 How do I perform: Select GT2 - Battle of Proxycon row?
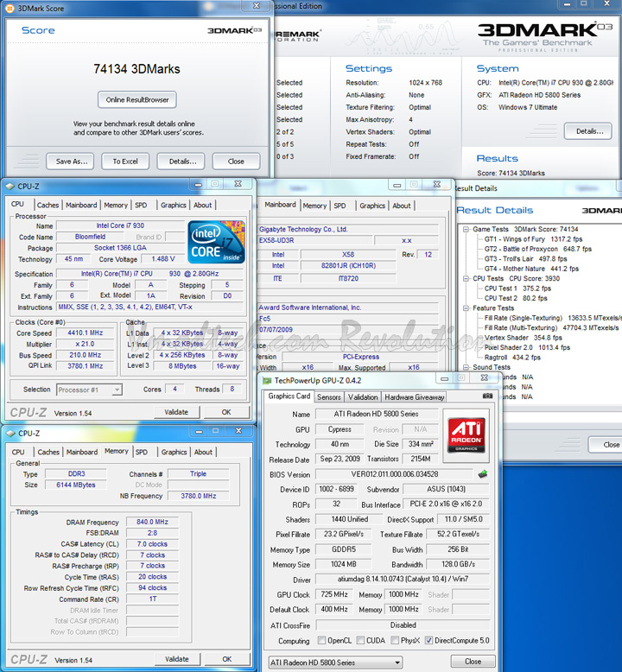pyautogui.click(x=538, y=249)
